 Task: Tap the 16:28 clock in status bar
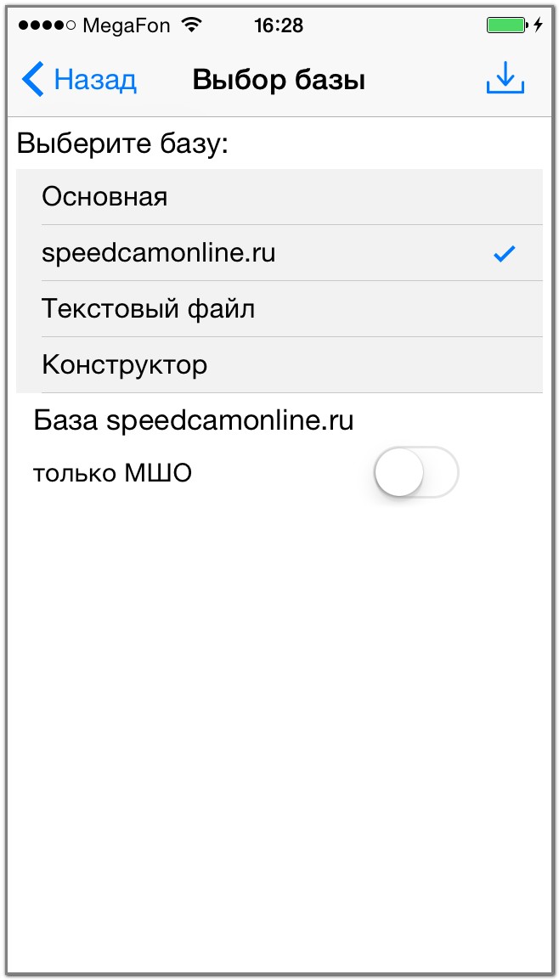coord(278,25)
